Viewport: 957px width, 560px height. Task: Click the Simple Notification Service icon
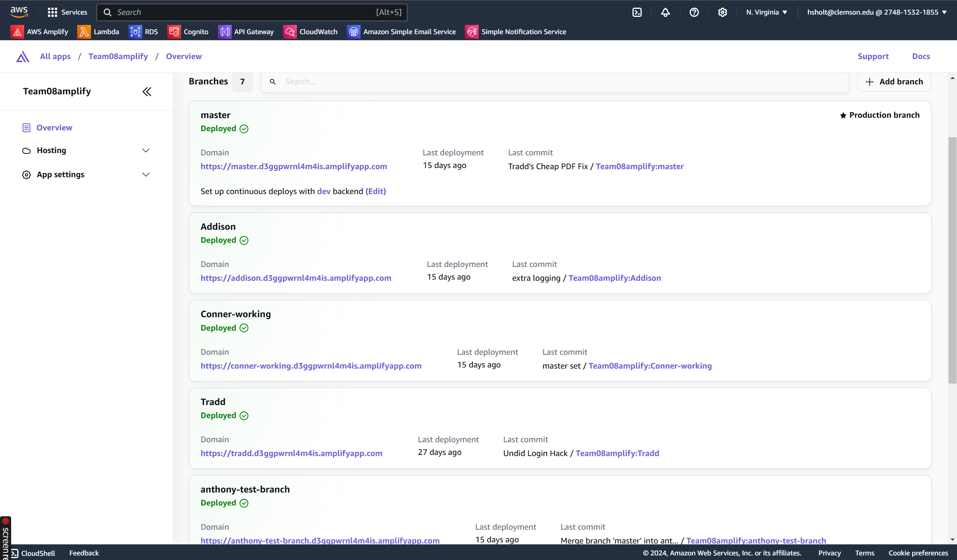tap(471, 32)
